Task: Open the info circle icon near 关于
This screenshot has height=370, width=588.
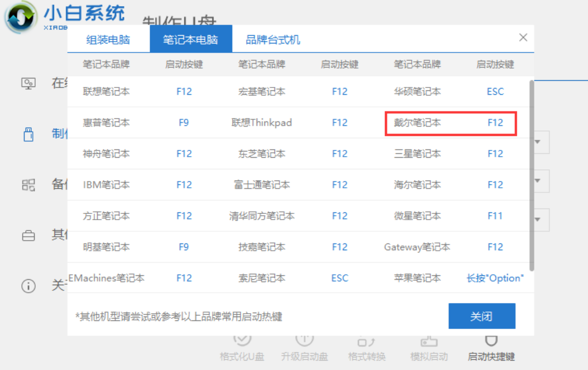Action: 28,286
